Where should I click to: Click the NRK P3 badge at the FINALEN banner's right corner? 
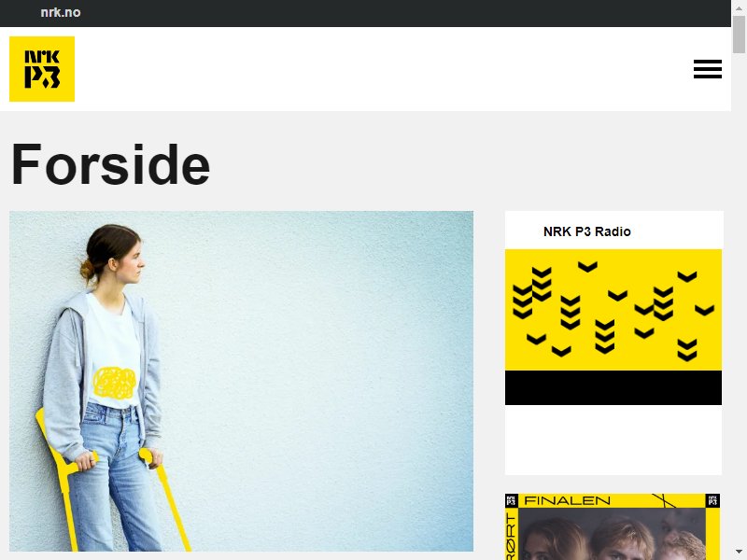tap(712, 500)
